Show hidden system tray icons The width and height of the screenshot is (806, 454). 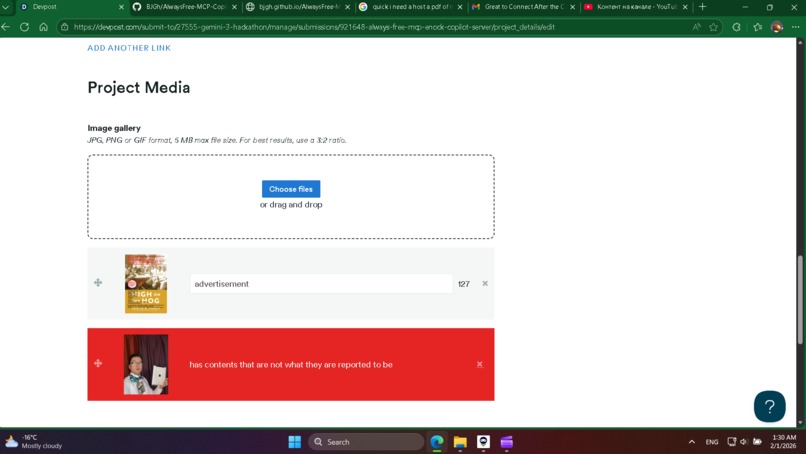pos(692,442)
